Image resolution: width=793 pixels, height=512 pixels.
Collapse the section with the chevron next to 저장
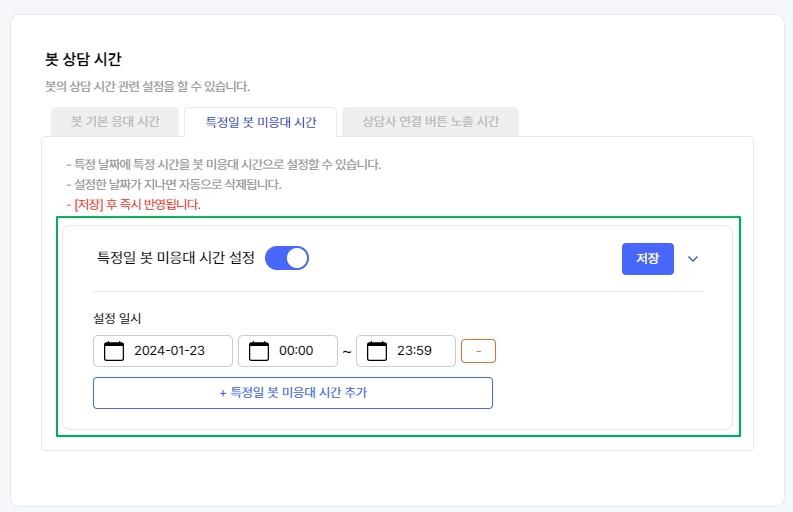pos(693,259)
